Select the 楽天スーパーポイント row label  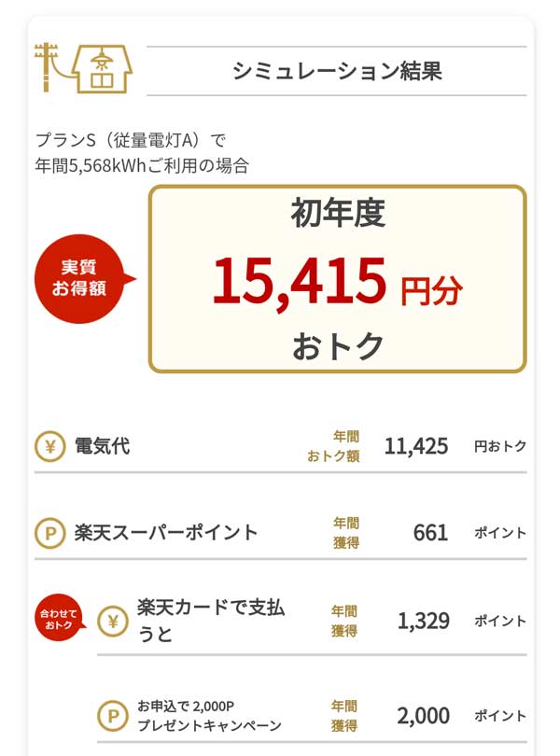pyautogui.click(x=166, y=533)
